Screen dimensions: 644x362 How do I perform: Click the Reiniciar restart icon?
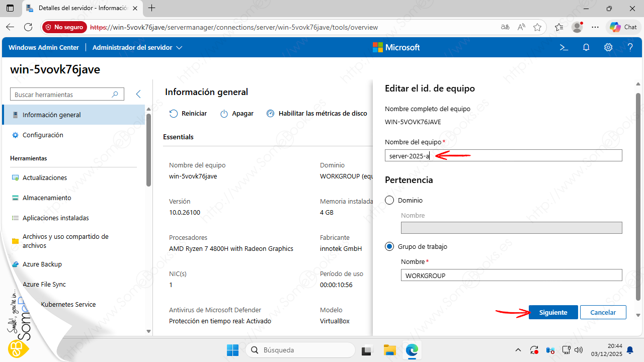click(174, 114)
